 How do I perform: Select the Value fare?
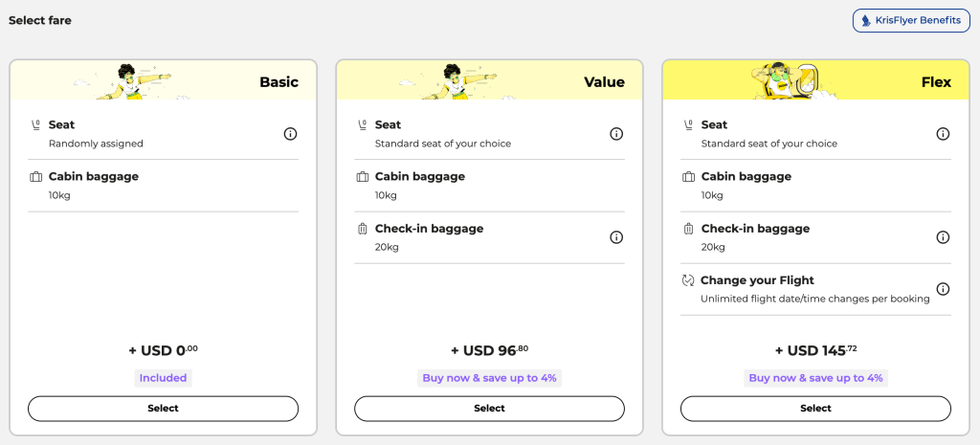click(489, 409)
